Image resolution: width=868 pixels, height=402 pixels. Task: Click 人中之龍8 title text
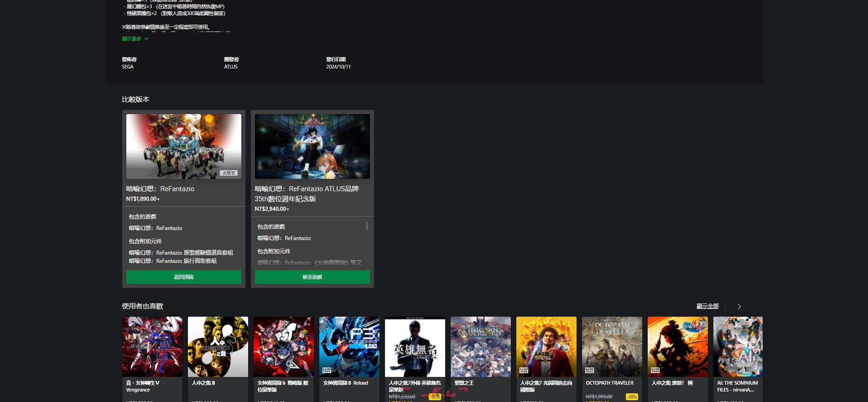pos(203,383)
